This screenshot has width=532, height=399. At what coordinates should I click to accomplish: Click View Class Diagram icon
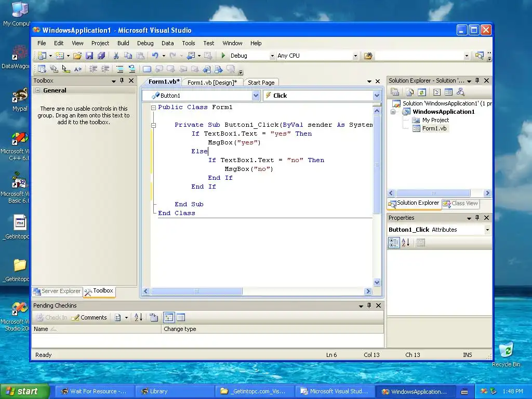[x=460, y=92]
